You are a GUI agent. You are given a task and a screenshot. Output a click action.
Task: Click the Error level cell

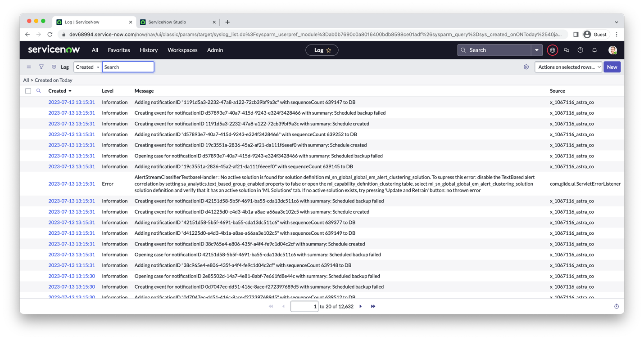108,184
